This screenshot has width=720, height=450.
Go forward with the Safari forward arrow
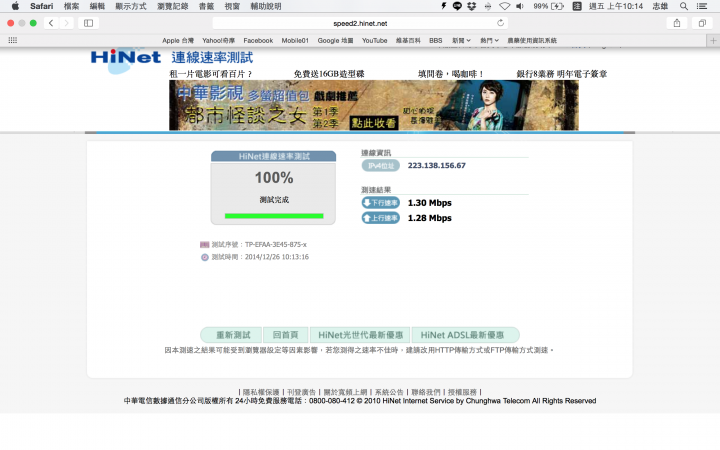(x=66, y=23)
